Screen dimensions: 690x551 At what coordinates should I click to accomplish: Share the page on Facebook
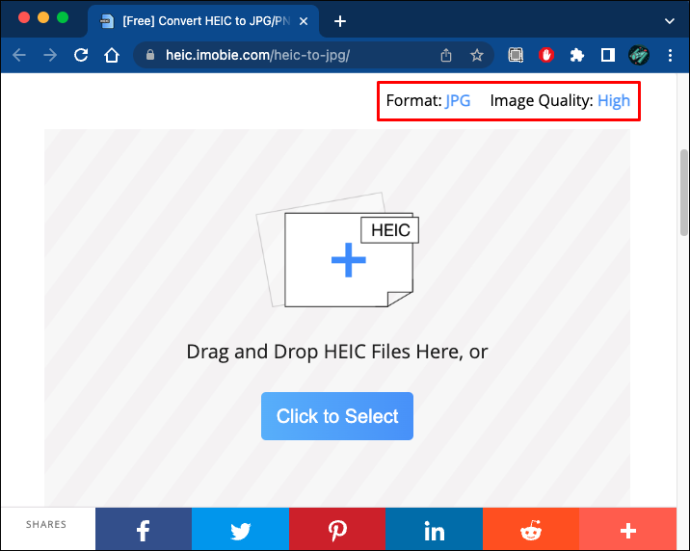pyautogui.click(x=143, y=530)
